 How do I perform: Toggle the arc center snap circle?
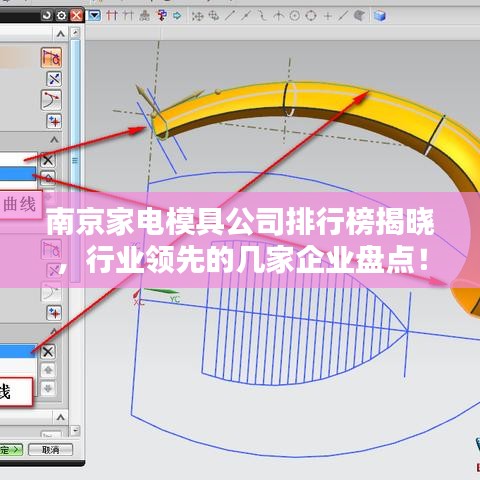click(x=295, y=15)
